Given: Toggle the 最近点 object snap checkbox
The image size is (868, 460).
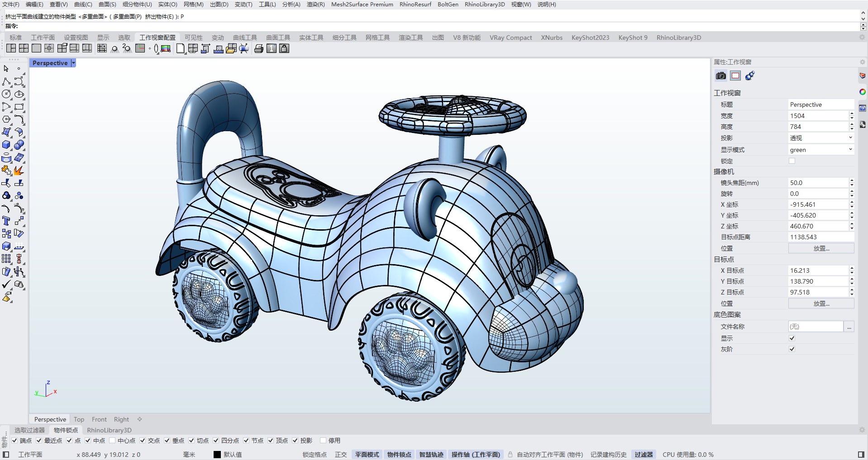Looking at the screenshot, I should (39, 441).
